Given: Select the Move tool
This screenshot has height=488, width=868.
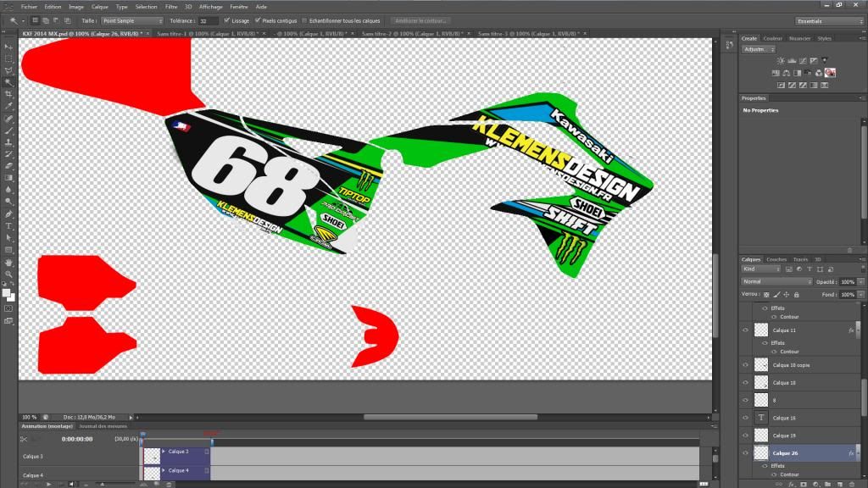Looking at the screenshot, I should pos(8,47).
